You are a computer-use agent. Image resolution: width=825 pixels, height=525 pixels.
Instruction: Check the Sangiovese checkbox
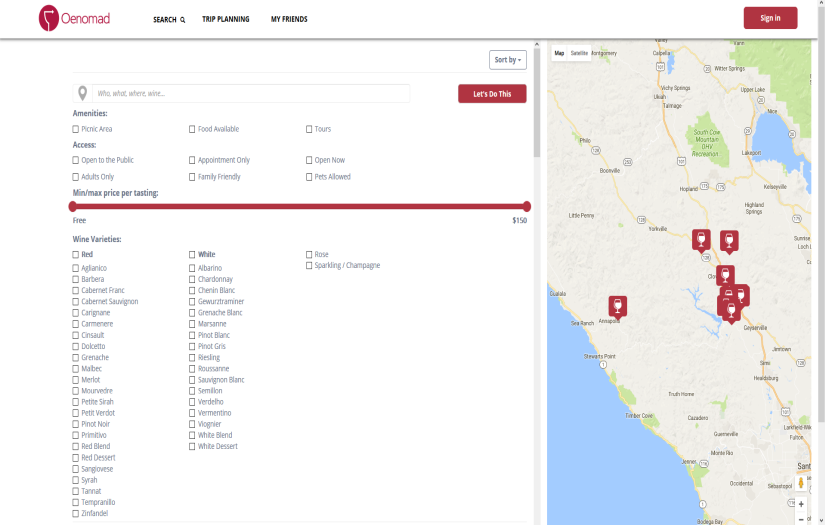(x=76, y=469)
